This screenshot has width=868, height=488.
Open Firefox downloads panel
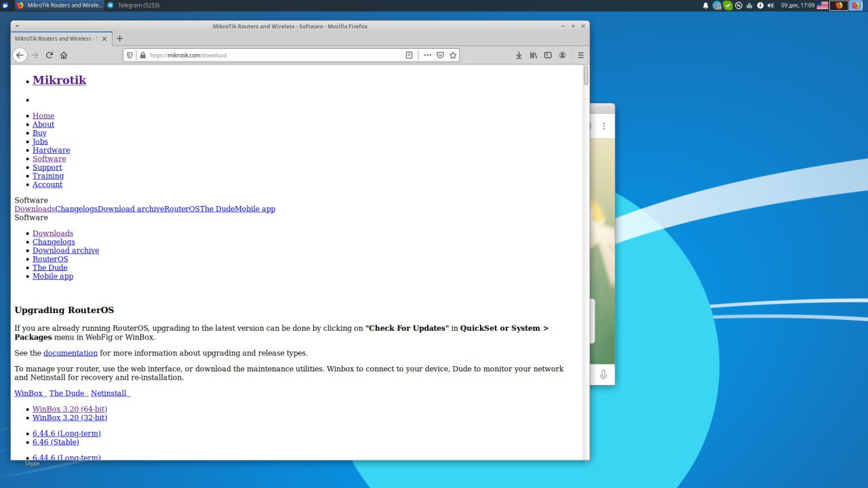coord(519,55)
